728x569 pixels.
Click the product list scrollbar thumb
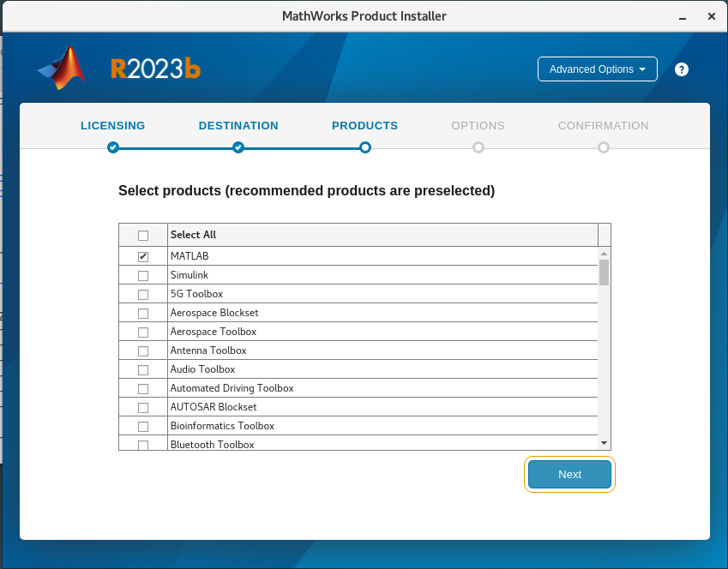click(x=604, y=273)
